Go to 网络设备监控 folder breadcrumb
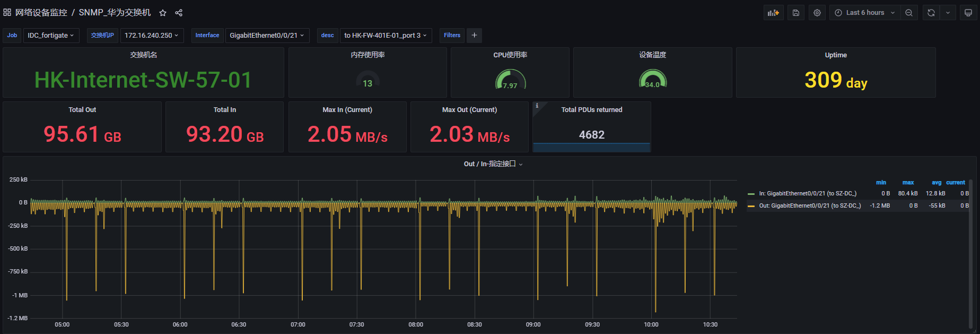 pyautogui.click(x=41, y=12)
